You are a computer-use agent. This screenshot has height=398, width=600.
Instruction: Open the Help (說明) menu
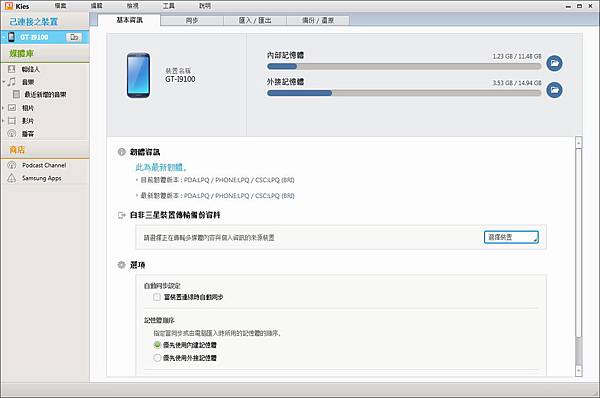click(205, 6)
